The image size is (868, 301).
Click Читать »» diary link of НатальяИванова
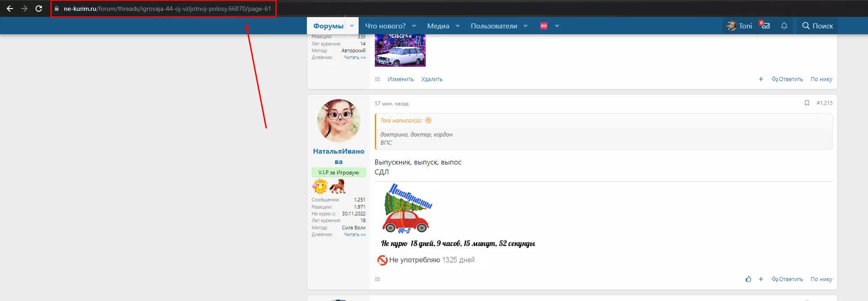(x=355, y=235)
